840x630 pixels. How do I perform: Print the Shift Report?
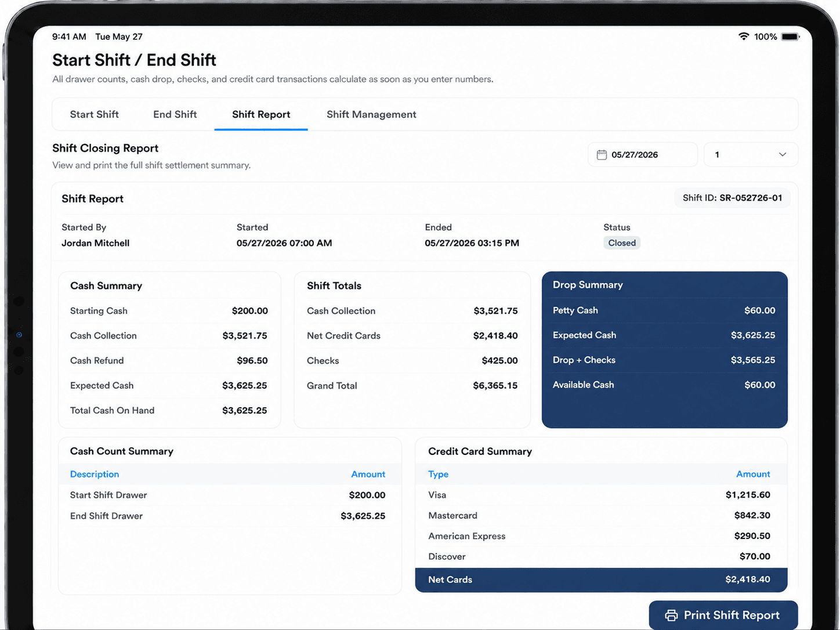(x=723, y=615)
